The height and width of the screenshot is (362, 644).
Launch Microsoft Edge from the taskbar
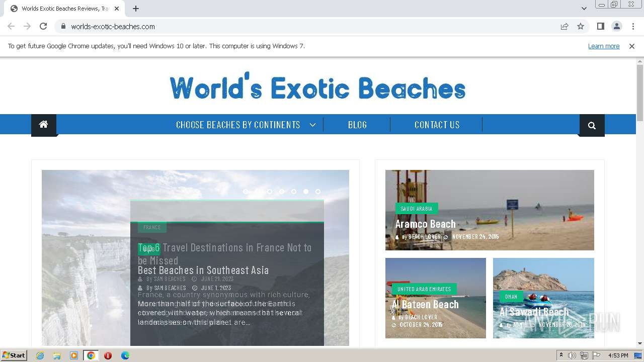(125, 355)
